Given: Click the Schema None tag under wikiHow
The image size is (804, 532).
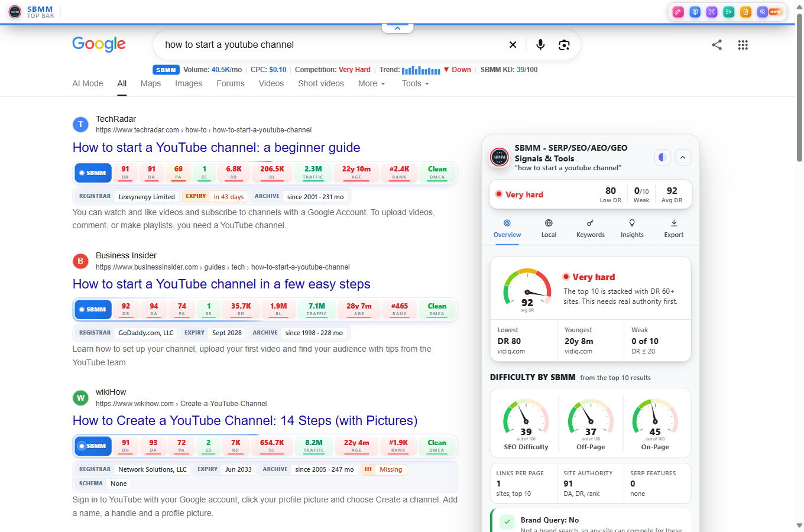Looking at the screenshot, I should pos(103,484).
